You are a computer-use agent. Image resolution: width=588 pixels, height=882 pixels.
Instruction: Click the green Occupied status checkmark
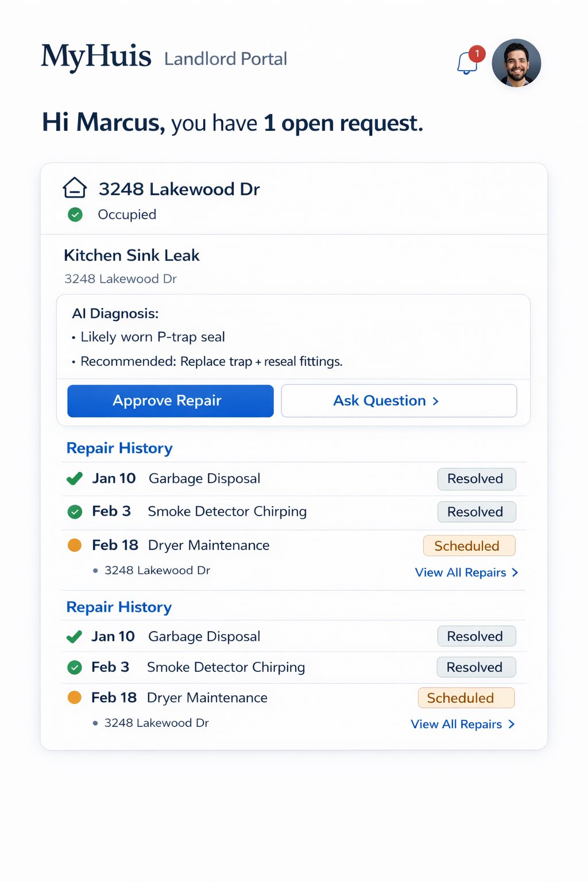(x=75, y=215)
